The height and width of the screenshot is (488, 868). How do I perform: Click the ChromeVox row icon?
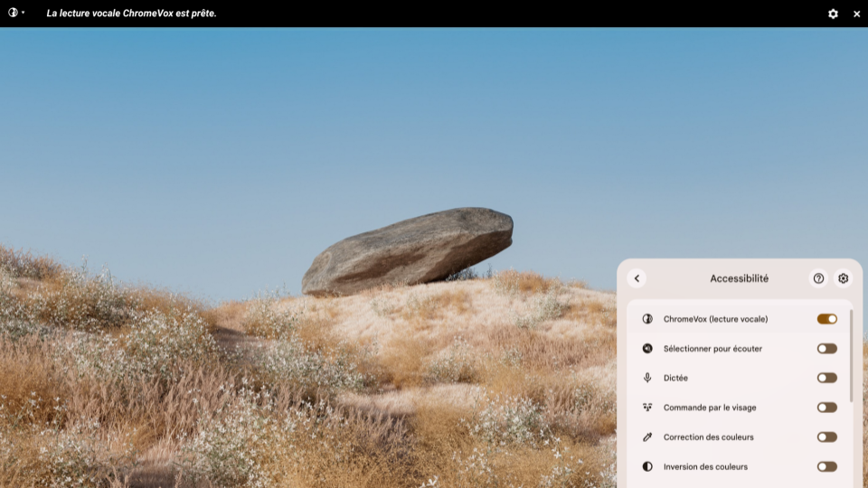point(647,319)
